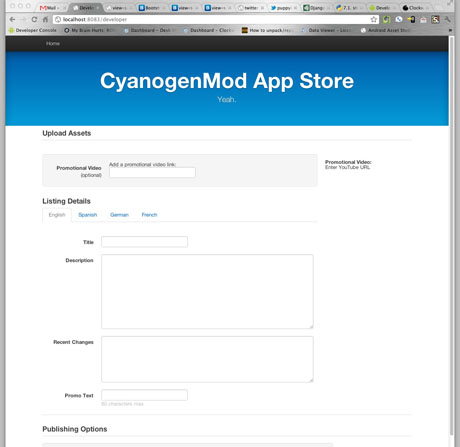460x447 pixels.
Task: Switch to the twitter browser tab
Action: point(251,8)
